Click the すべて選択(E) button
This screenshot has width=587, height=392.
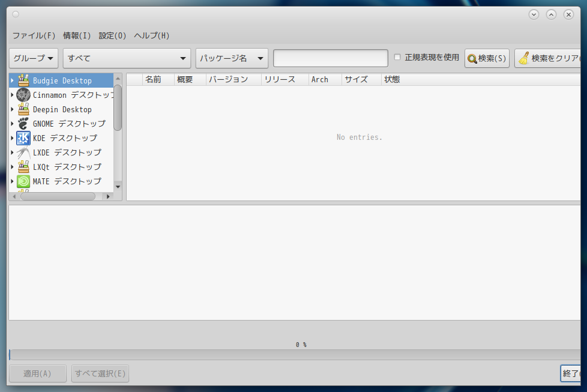[100, 373]
